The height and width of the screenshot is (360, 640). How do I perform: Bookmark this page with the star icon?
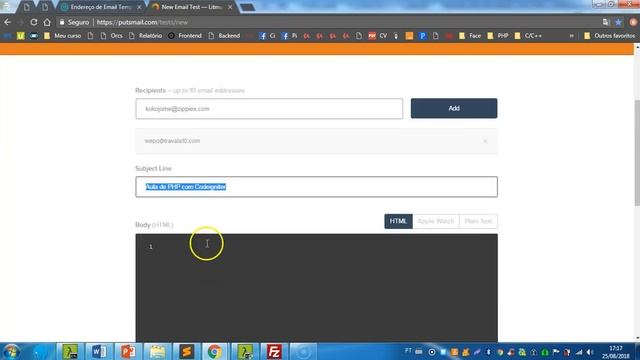click(x=618, y=22)
